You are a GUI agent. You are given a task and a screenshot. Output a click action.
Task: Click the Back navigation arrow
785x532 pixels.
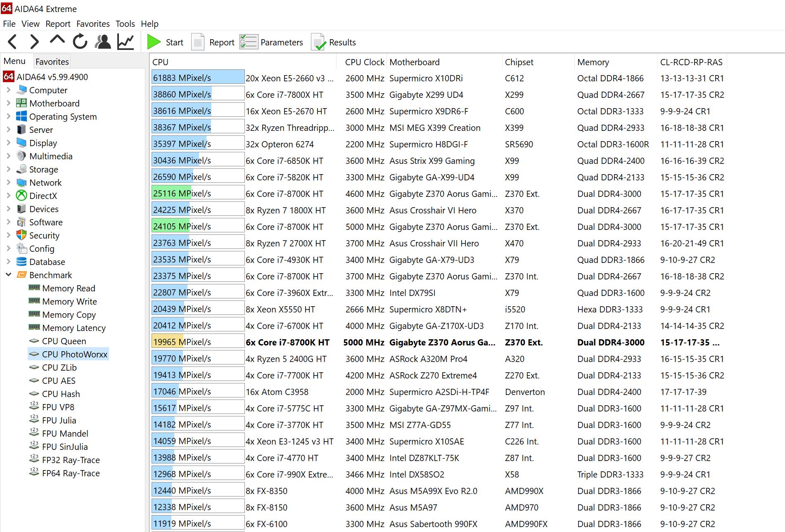(x=12, y=42)
